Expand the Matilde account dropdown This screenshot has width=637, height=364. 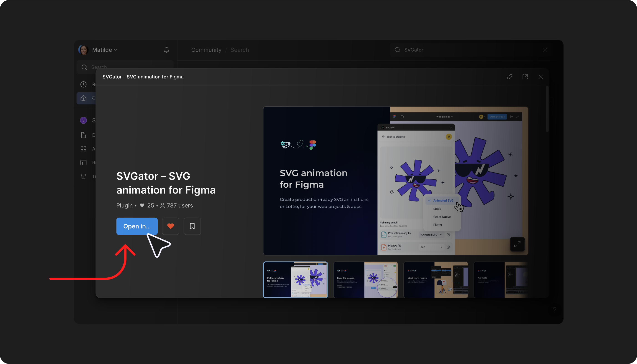105,50
